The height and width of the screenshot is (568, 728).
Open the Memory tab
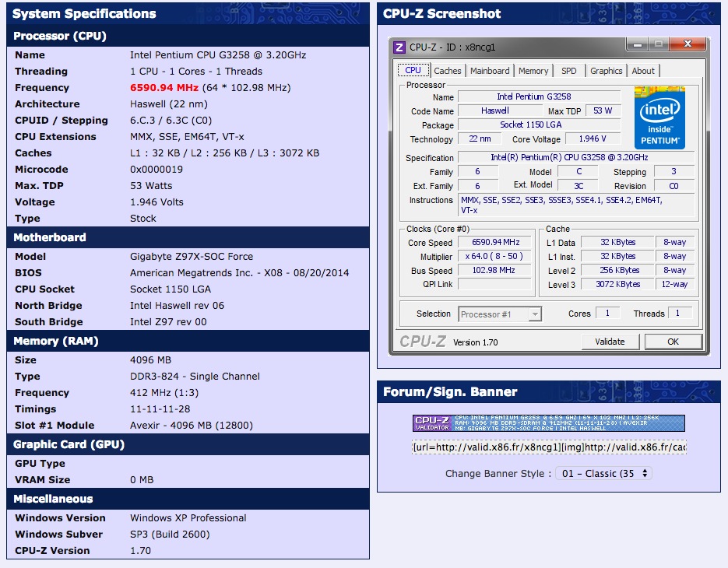point(533,71)
